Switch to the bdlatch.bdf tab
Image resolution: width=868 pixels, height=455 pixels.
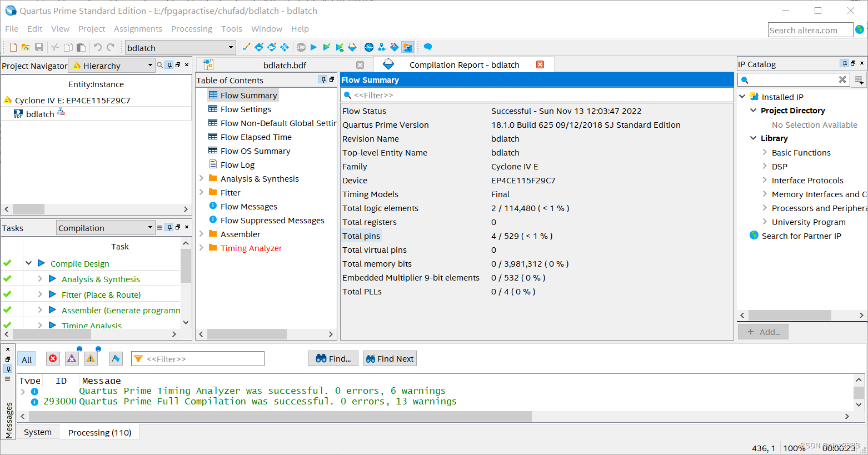tap(285, 65)
